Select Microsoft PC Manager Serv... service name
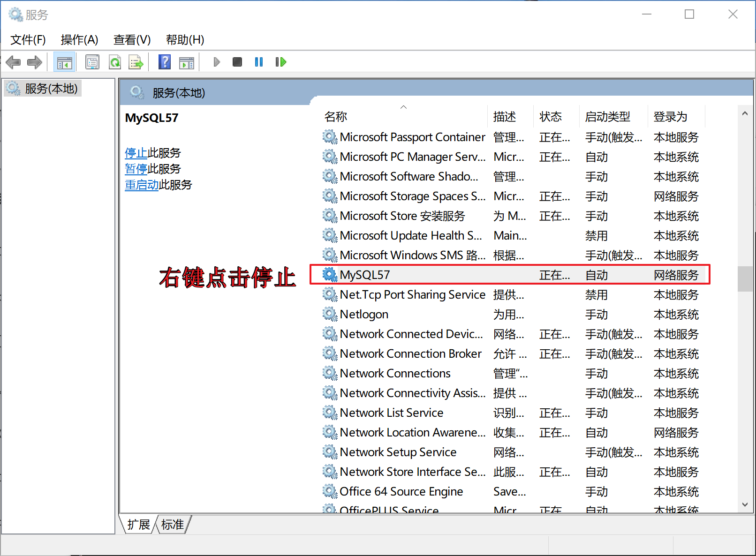Image resolution: width=756 pixels, height=556 pixels. pos(413,157)
